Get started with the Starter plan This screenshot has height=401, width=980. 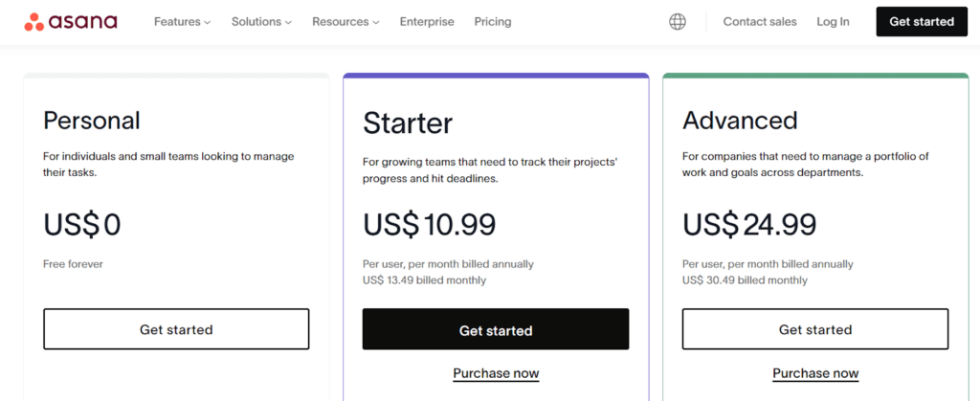[x=496, y=329]
